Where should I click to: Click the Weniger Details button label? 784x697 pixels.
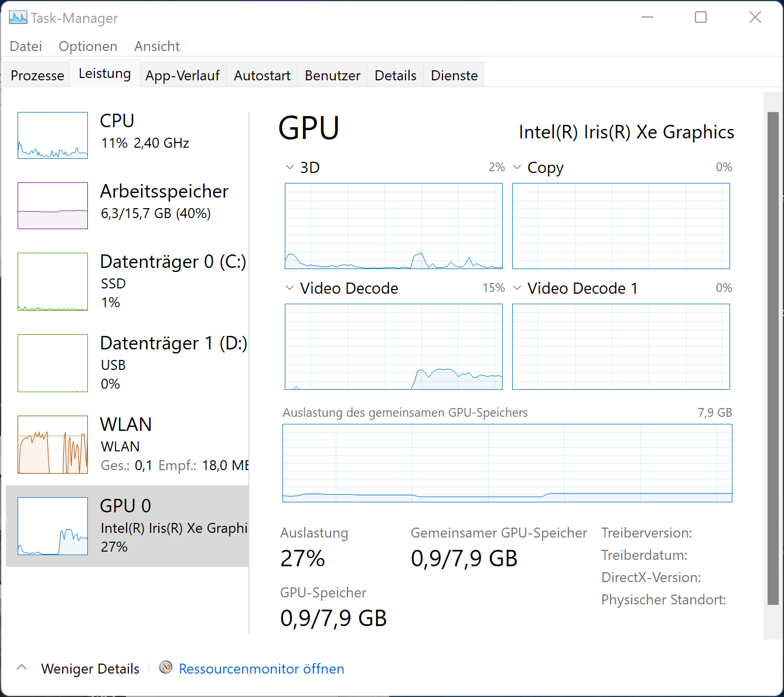pyautogui.click(x=90, y=669)
